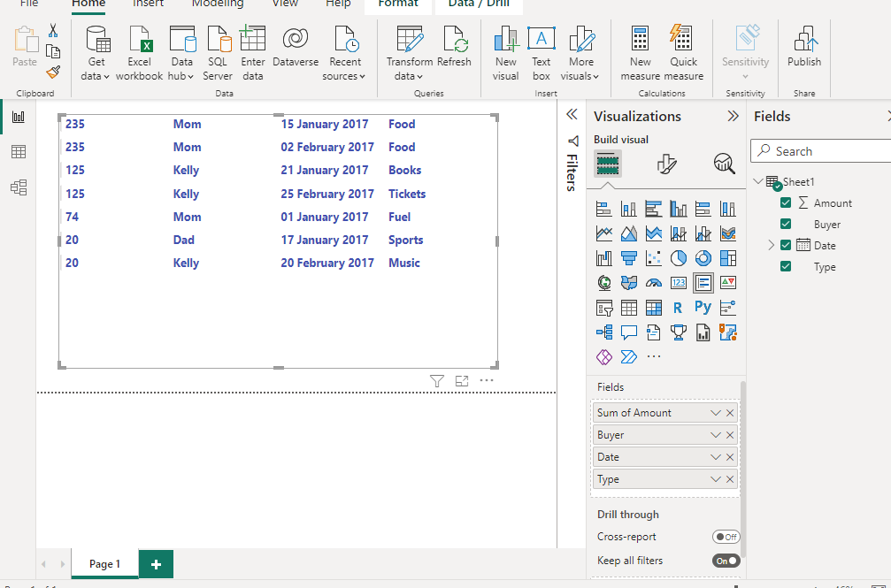Uncheck the Buyer field checkbox
Viewport: 891px width, 588px height.
786,224
